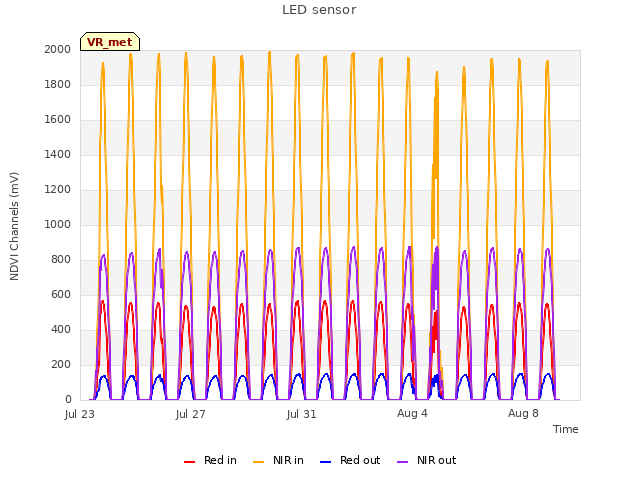Click the 0 y-axis tick label
Screen dimensions: 640x480
pos(68,400)
